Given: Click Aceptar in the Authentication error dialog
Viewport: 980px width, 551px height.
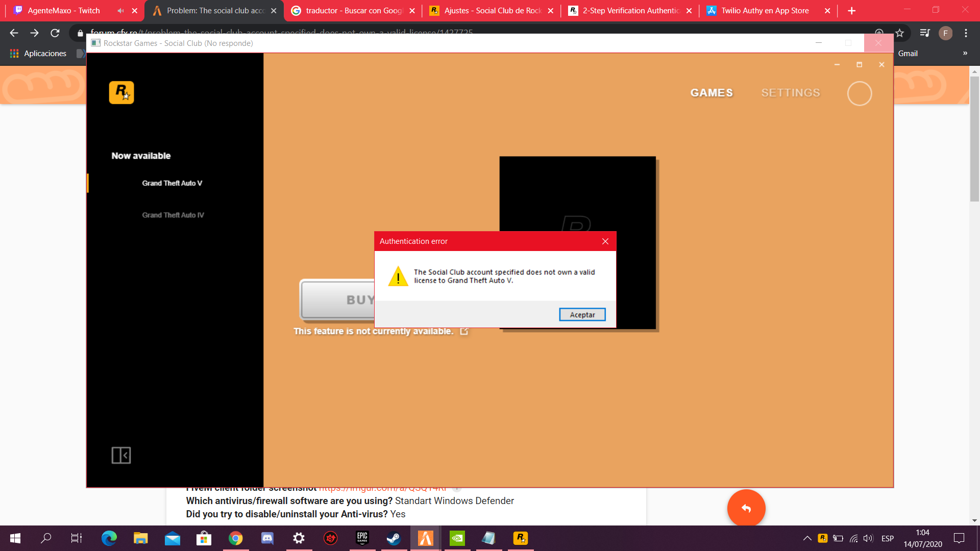Looking at the screenshot, I should point(582,315).
